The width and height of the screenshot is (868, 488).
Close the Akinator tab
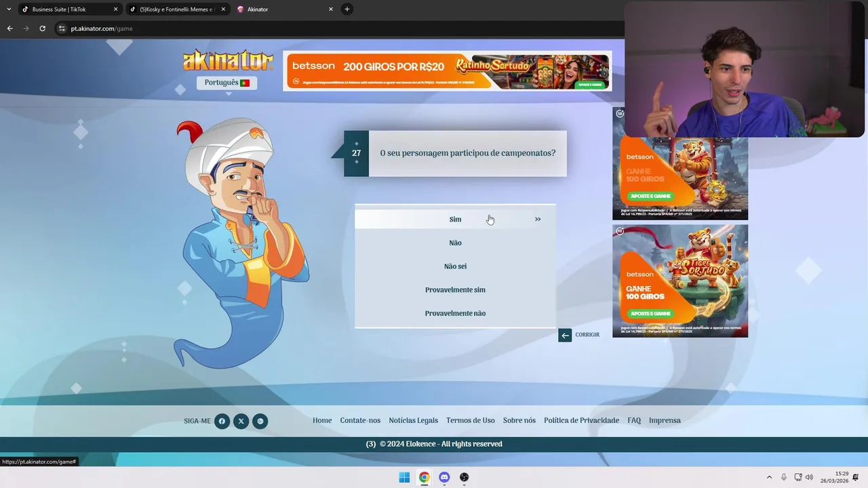[x=331, y=9]
